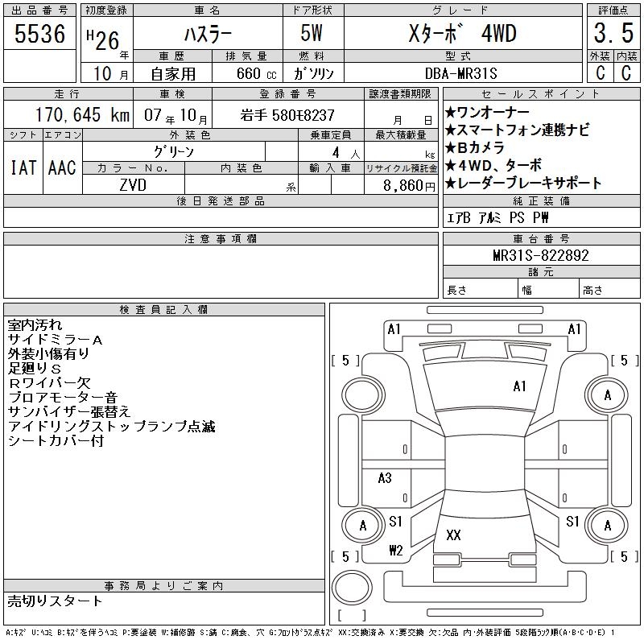Select the 純正装備 header
This screenshot has height=644, width=644.
(541, 201)
